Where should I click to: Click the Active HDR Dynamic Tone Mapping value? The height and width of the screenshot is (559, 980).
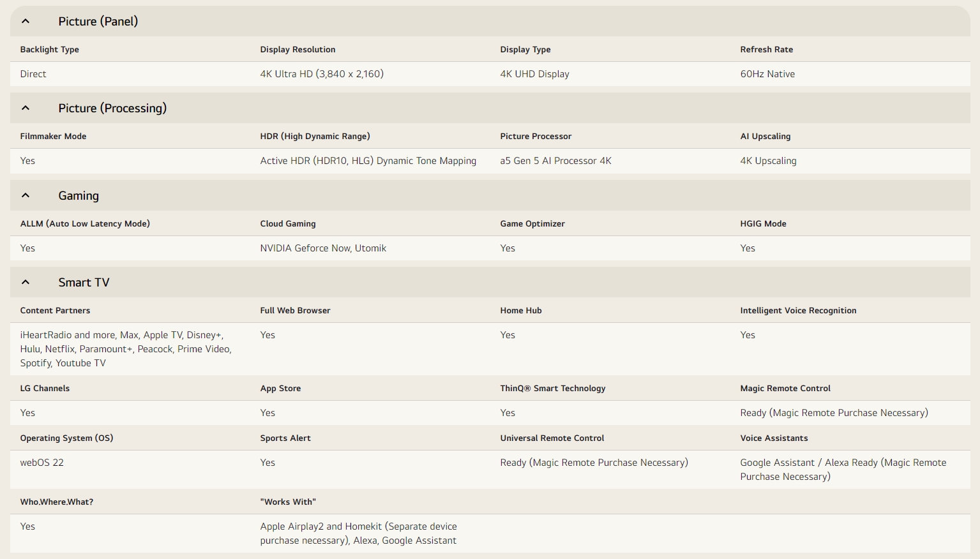pos(368,161)
